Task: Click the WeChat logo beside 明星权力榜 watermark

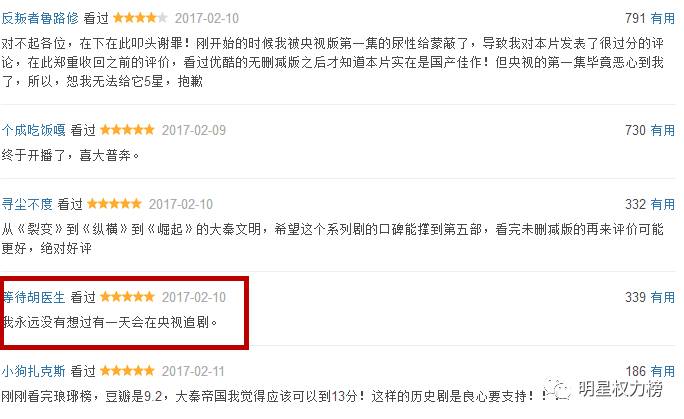Action: point(558,389)
